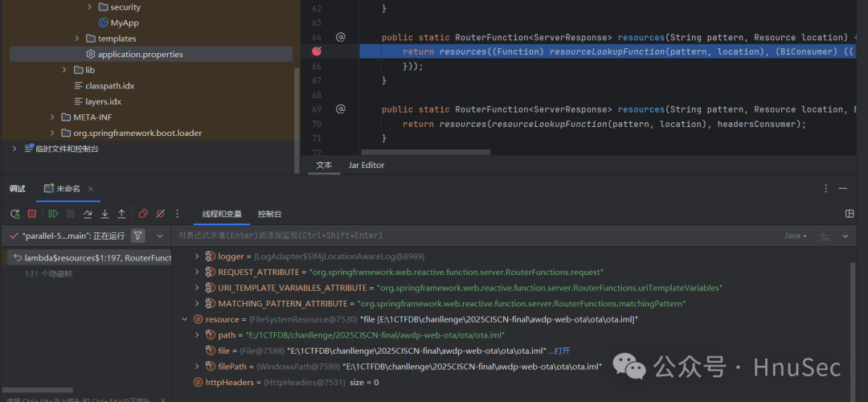Resume program with the green play icon
Viewport: 868px width, 402px height.
[53, 214]
